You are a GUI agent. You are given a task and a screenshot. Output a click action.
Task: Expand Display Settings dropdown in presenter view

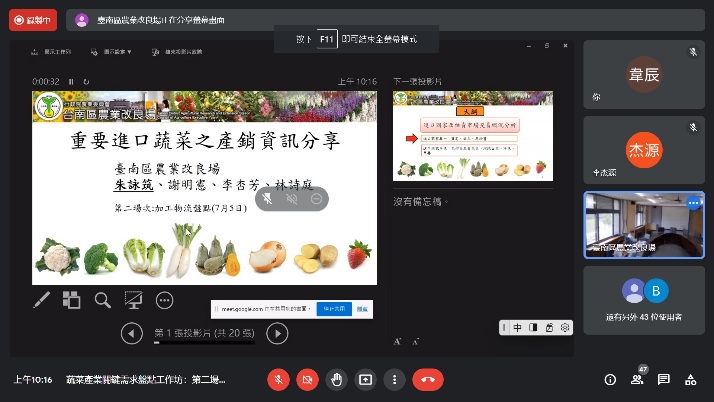click(x=110, y=50)
